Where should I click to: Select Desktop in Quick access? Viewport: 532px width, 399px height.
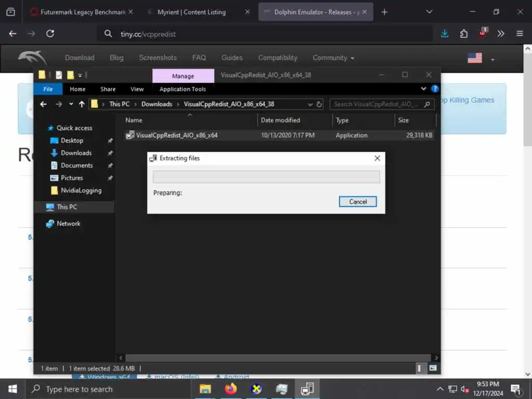click(x=72, y=140)
